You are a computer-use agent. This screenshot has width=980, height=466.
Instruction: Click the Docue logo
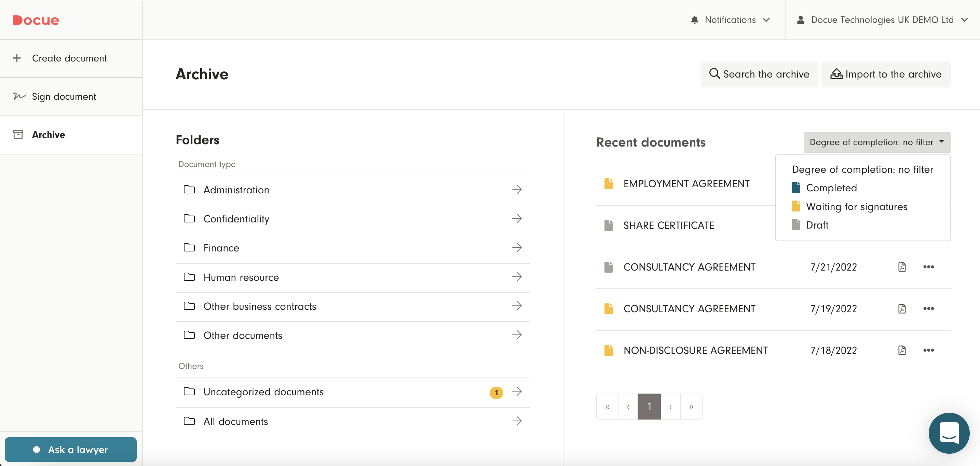36,20
